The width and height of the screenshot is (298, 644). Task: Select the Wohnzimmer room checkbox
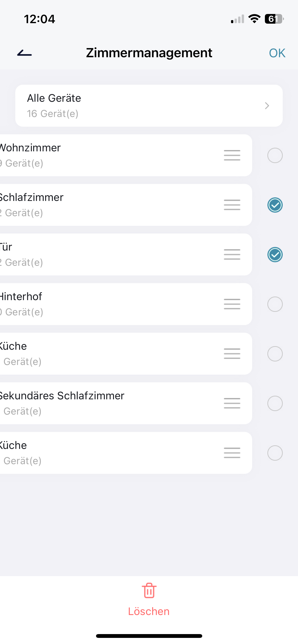(x=275, y=155)
